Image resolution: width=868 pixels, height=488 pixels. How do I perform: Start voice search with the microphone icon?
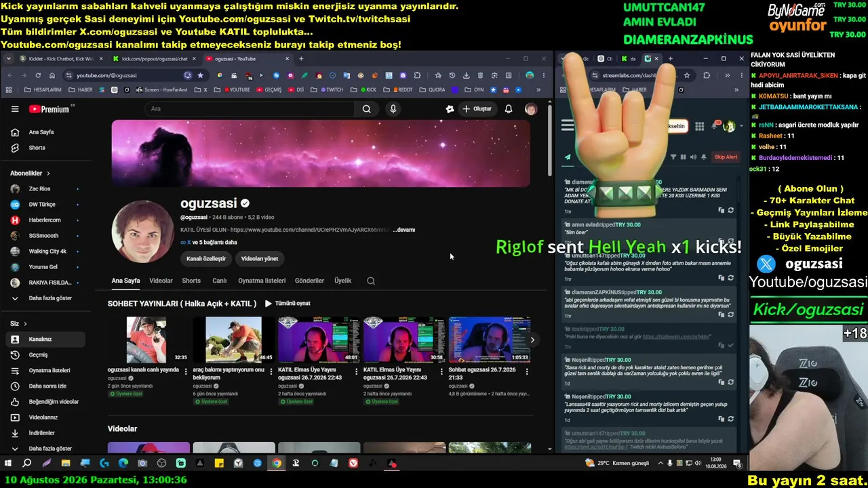(x=393, y=109)
